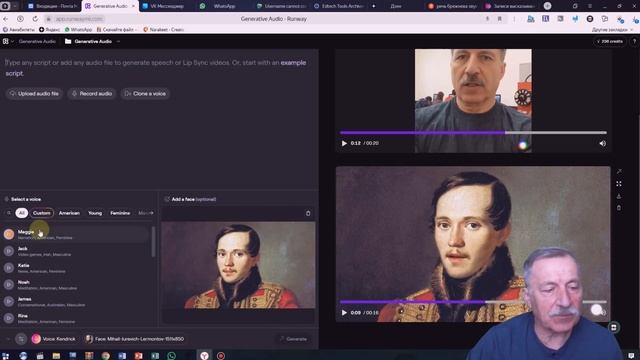Open WhatsApp icon in taskbar

tap(171, 356)
